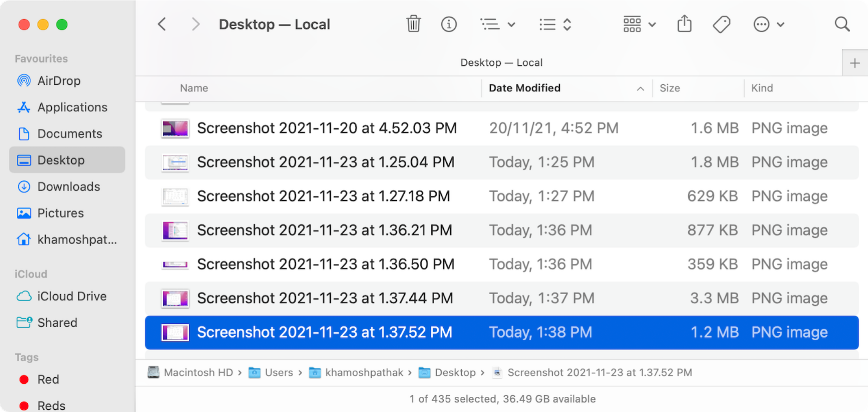This screenshot has height=412, width=868.
Task: Sort by Name column header
Action: point(194,88)
